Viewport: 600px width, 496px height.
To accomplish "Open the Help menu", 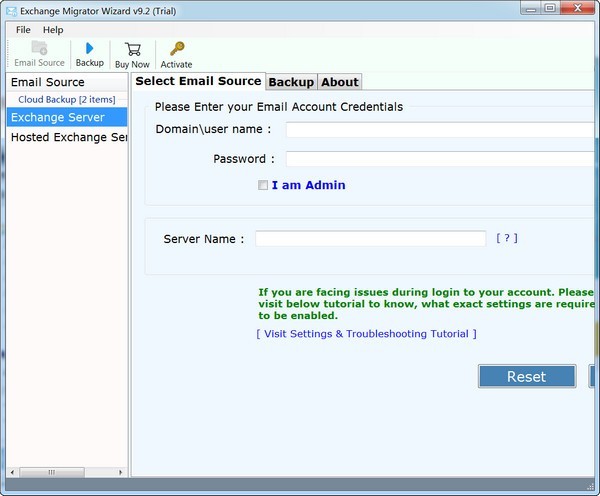I will click(x=52, y=30).
